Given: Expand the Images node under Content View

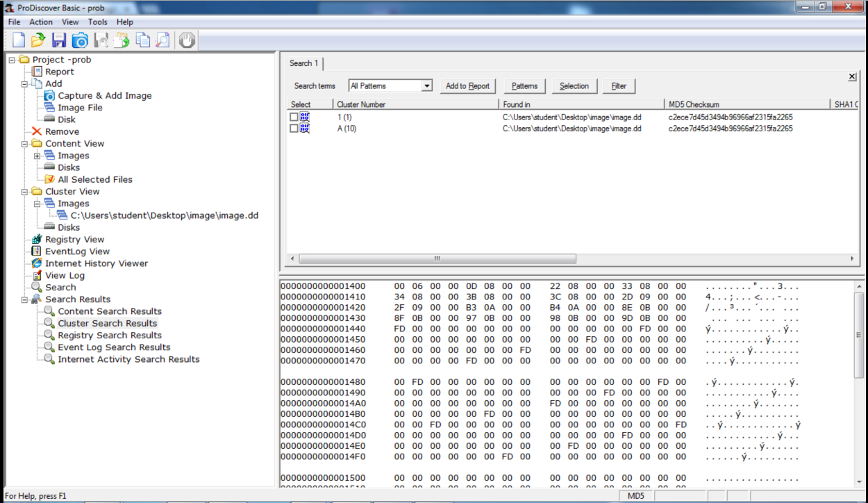Looking at the screenshot, I should coord(37,156).
